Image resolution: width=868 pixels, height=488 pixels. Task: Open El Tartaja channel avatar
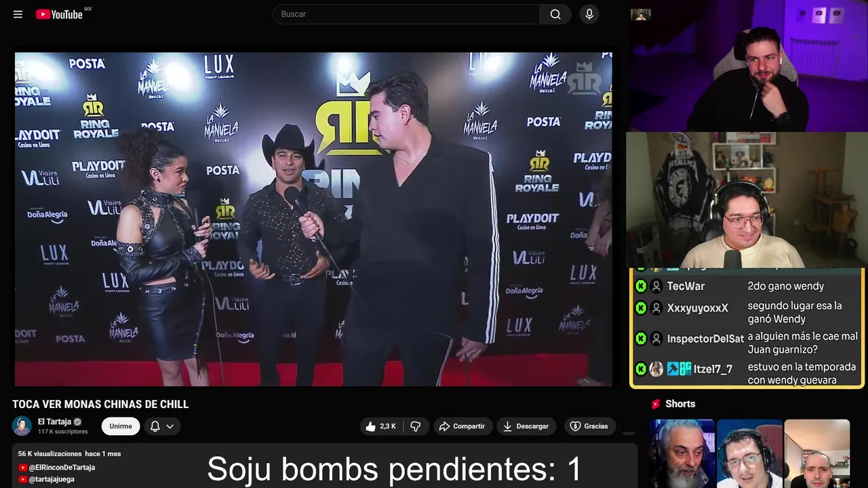tap(22, 426)
